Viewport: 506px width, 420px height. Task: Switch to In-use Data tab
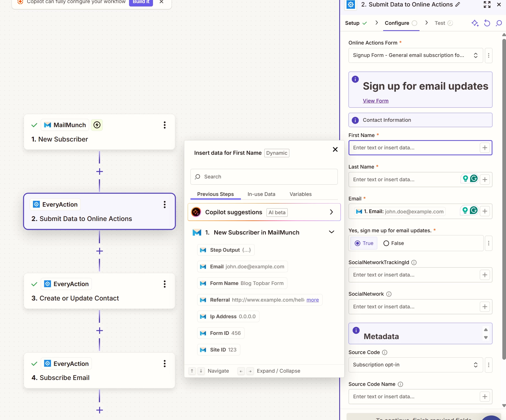tap(261, 194)
